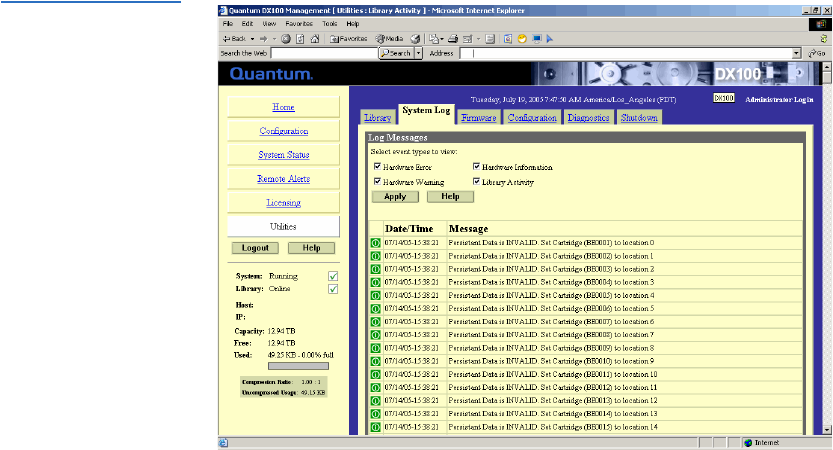The width and height of the screenshot is (833, 450).
Task: Open the Home sidebar link
Action: 283,107
